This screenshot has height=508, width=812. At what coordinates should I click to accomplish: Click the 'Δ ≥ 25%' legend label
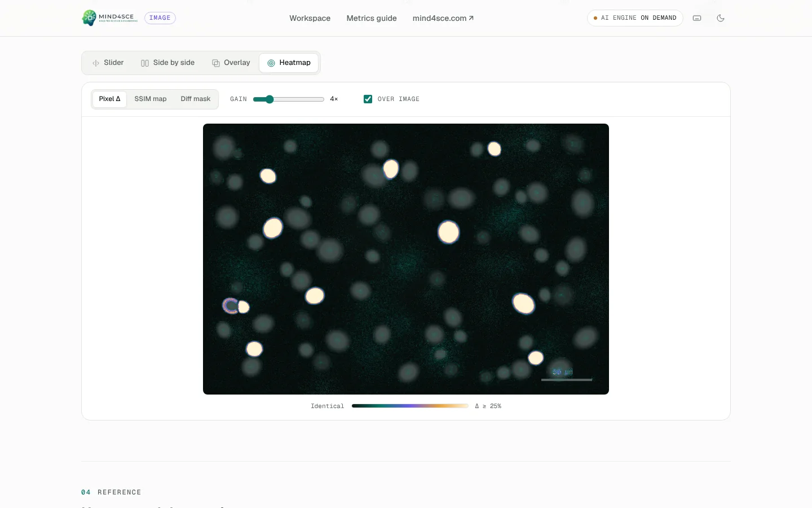coord(488,406)
